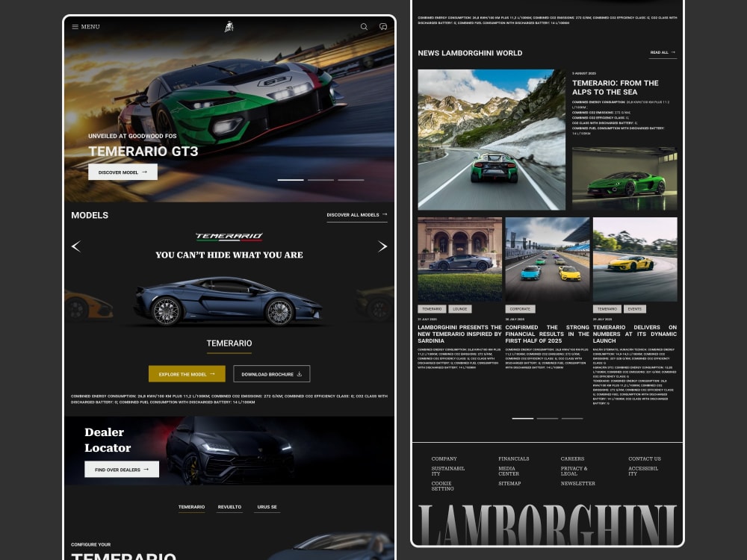Select first news carousel indicator
Screen dimensions: 747x560
coord(523,419)
